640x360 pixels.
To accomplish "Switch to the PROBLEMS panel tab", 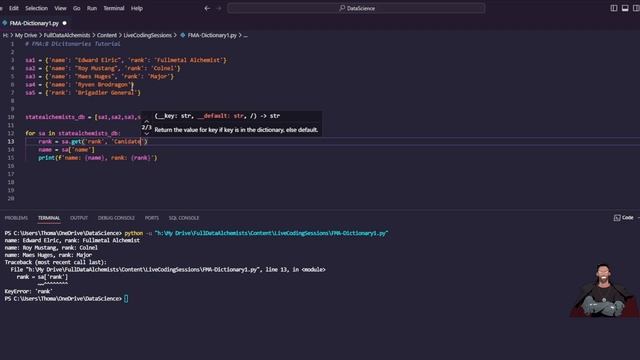I will [x=16, y=218].
